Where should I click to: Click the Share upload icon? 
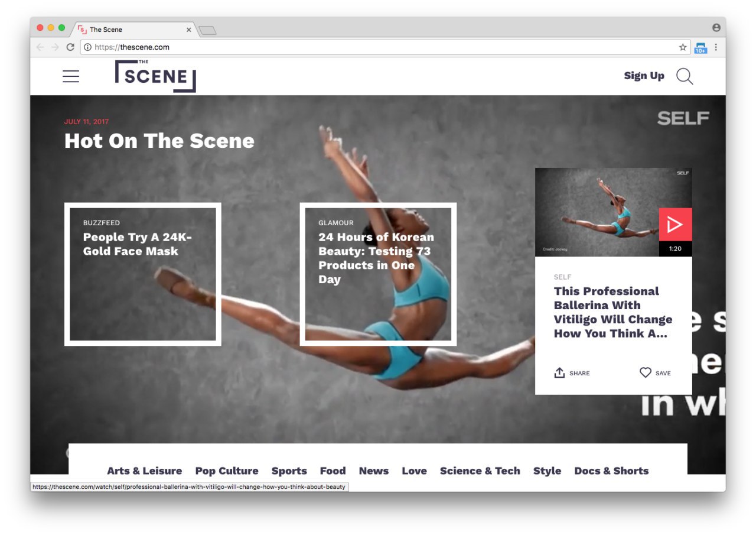[x=559, y=373]
